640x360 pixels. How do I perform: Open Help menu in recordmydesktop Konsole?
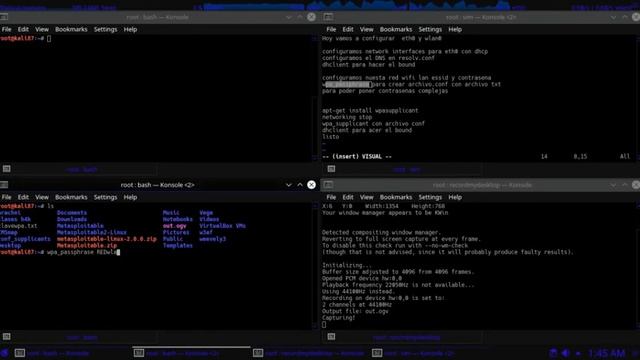pos(455,197)
